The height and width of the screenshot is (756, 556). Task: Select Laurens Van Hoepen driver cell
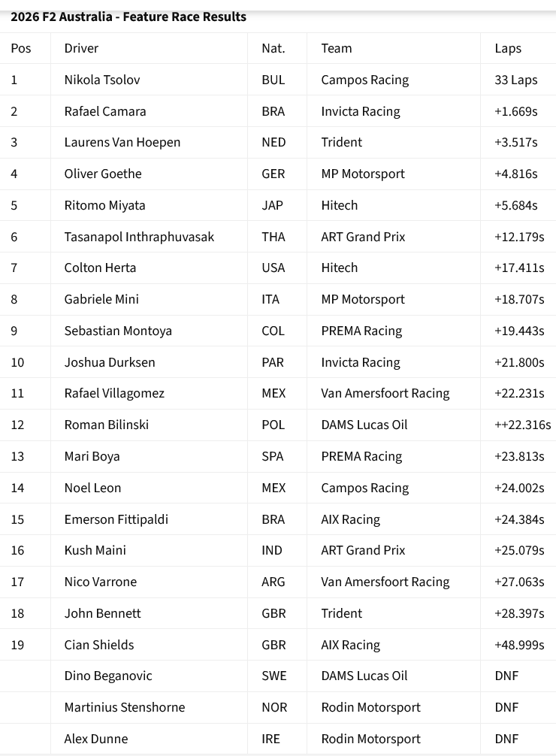click(122, 142)
